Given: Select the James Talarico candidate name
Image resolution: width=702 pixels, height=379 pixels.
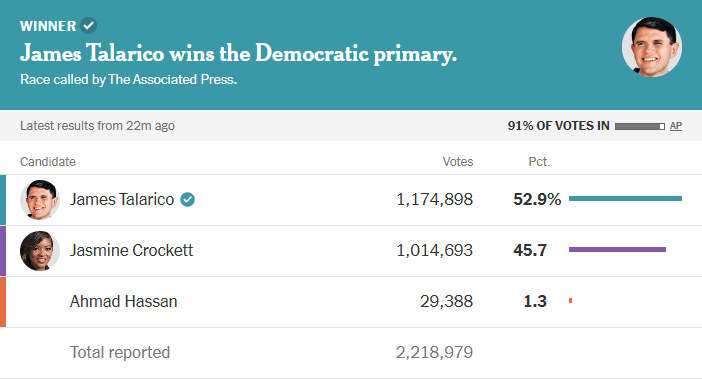Looking at the screenshot, I should click(x=122, y=200).
